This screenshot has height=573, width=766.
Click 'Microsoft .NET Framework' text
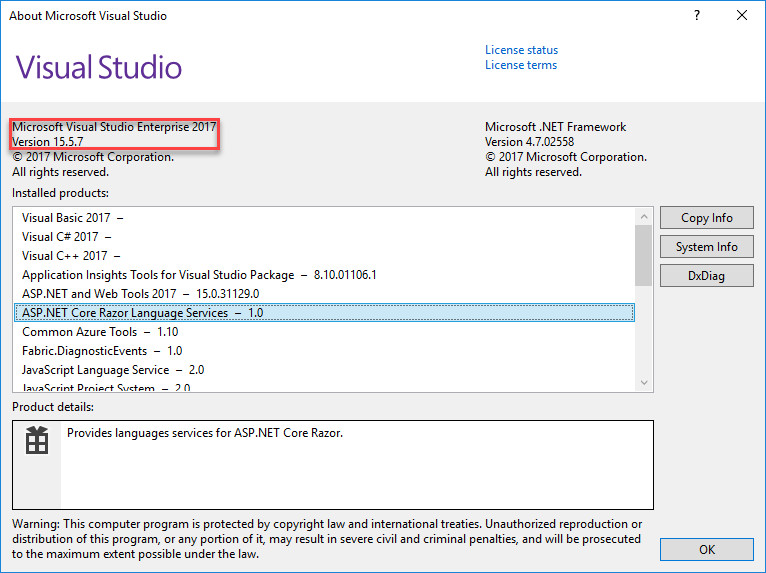[x=555, y=127]
